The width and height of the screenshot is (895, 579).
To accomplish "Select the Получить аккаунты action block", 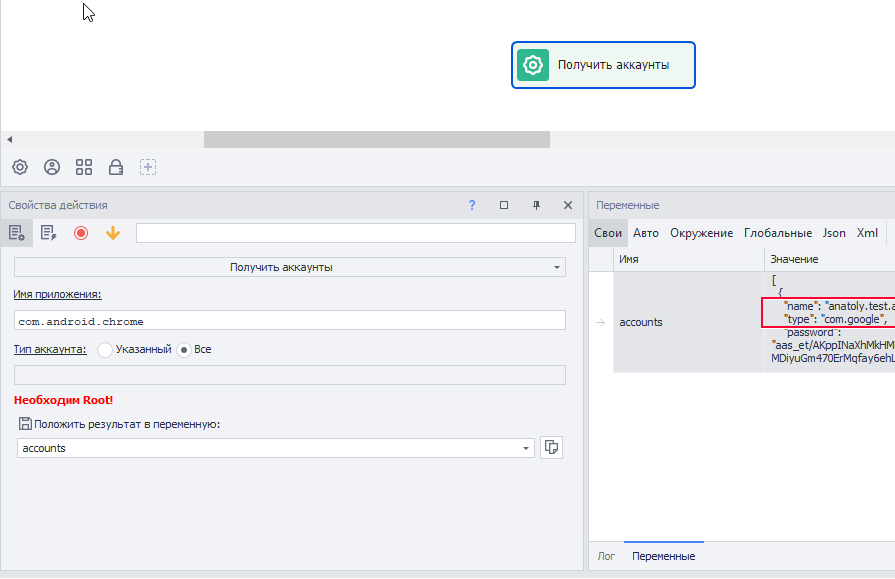I will pyautogui.click(x=603, y=65).
